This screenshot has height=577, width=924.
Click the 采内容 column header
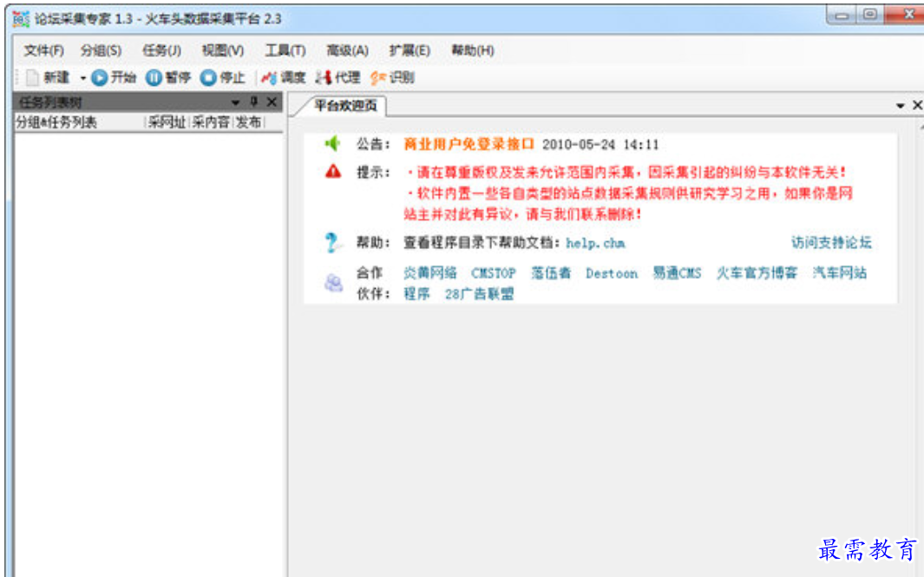pos(210,122)
